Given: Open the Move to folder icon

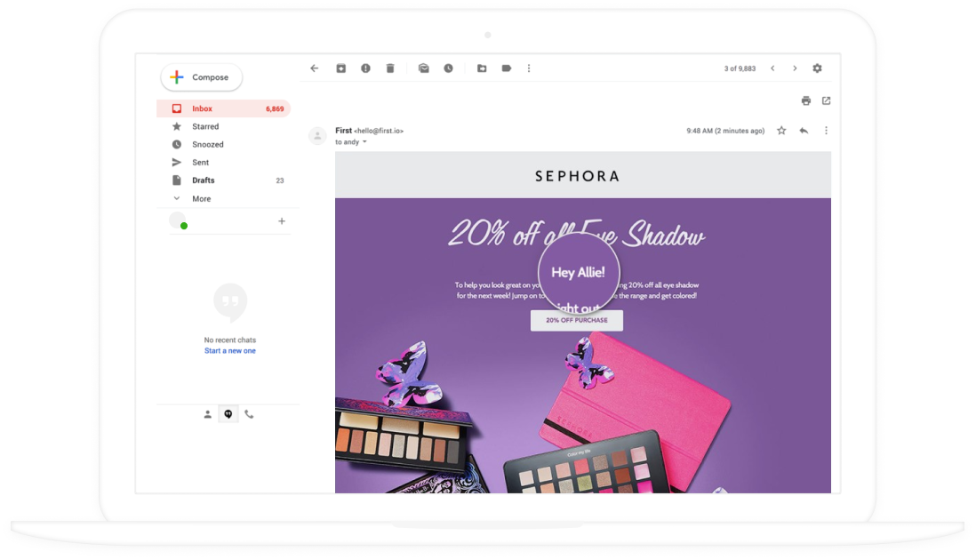Looking at the screenshot, I should (482, 68).
